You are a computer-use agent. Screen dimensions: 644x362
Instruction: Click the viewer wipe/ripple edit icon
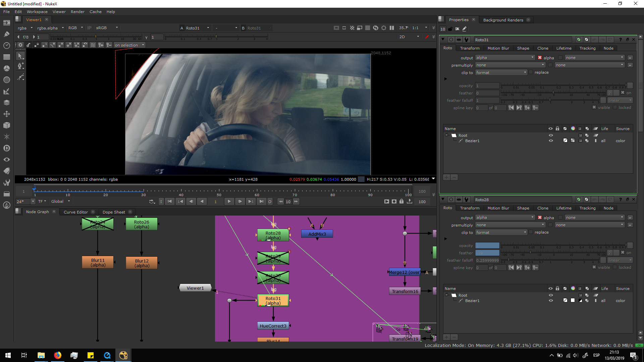[x=93, y=45]
